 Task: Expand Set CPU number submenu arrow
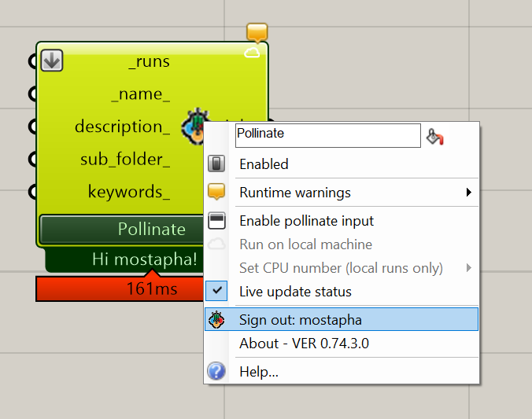[468, 268]
